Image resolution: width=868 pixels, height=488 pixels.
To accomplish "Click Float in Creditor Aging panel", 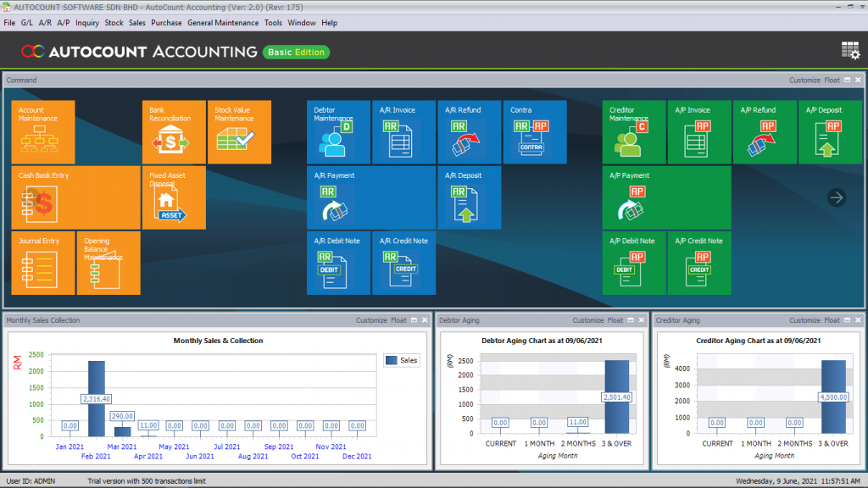I will coord(832,320).
